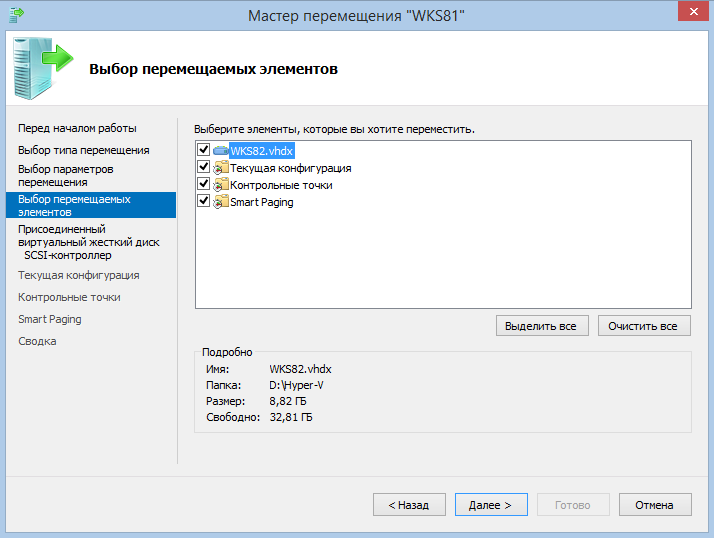Click the Текущая конфигурация folder icon
714x538 pixels.
coord(221,168)
